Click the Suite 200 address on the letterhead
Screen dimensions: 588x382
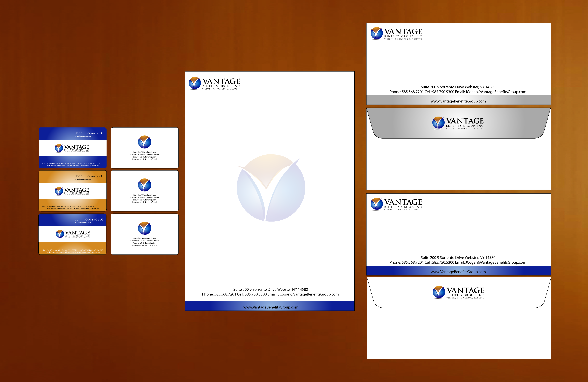click(271, 289)
